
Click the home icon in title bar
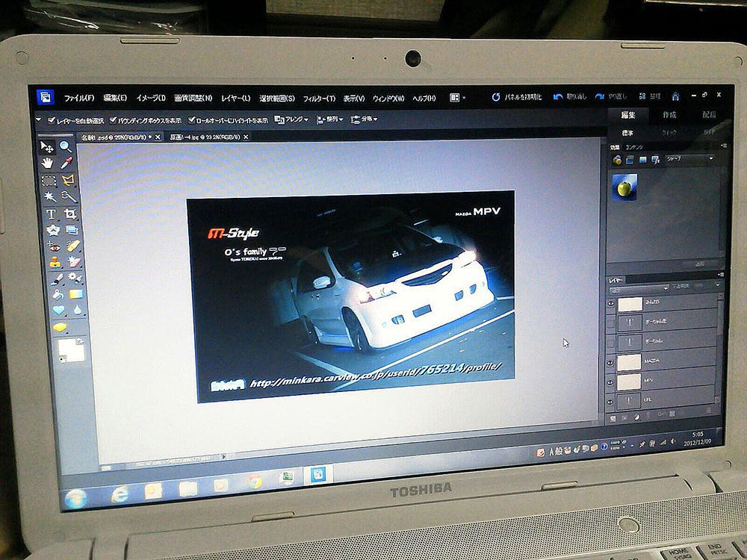point(675,96)
